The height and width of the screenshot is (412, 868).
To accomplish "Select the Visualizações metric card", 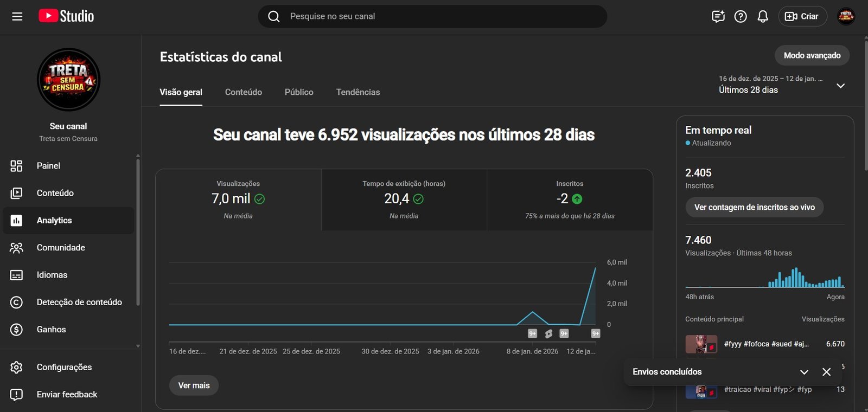I will pyautogui.click(x=238, y=200).
